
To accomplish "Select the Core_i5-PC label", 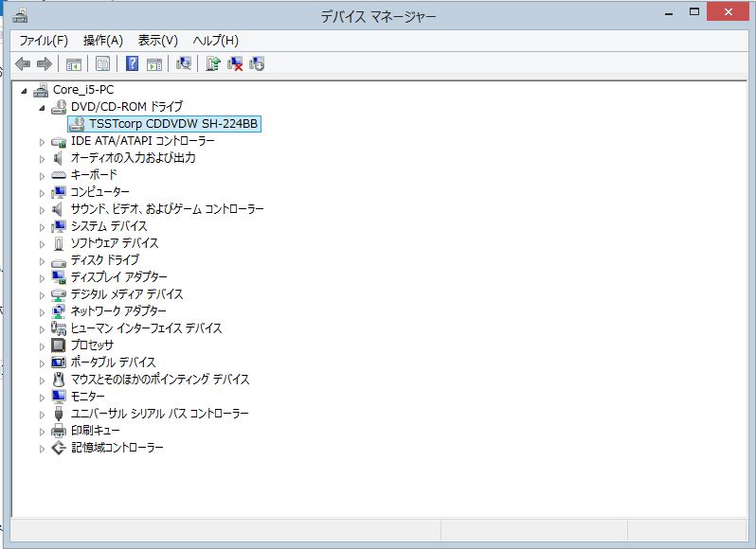I will tap(83, 90).
